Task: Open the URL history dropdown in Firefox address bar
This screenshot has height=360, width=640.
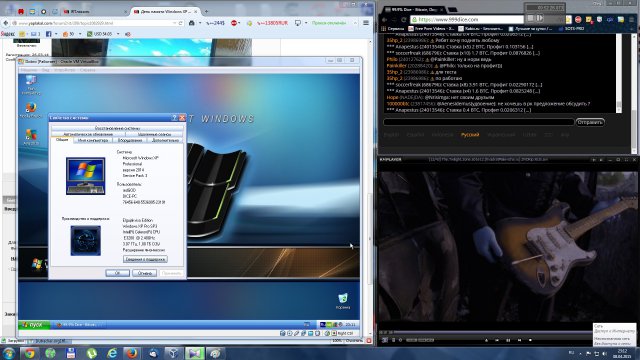Action: pyautogui.click(x=174, y=23)
